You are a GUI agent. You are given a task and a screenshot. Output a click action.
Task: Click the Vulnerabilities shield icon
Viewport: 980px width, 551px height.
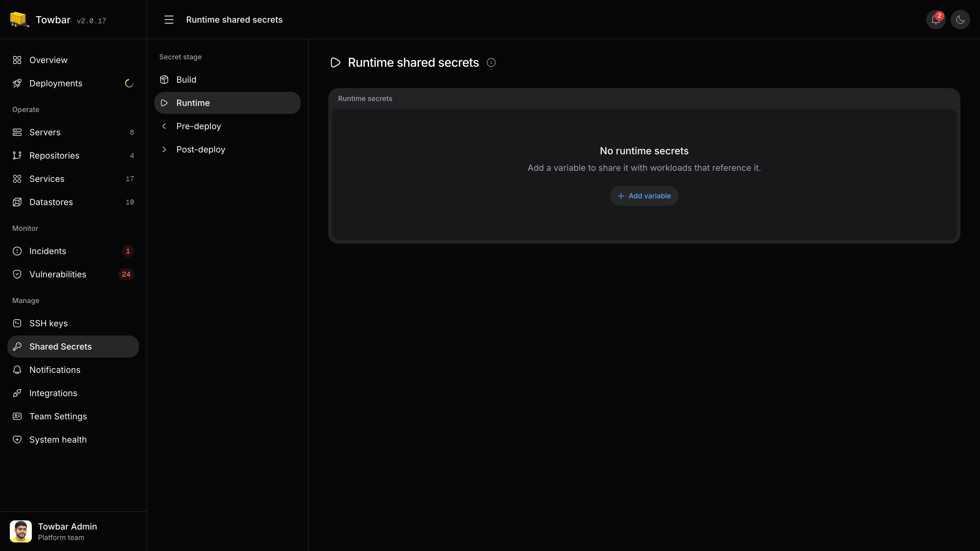(x=17, y=274)
